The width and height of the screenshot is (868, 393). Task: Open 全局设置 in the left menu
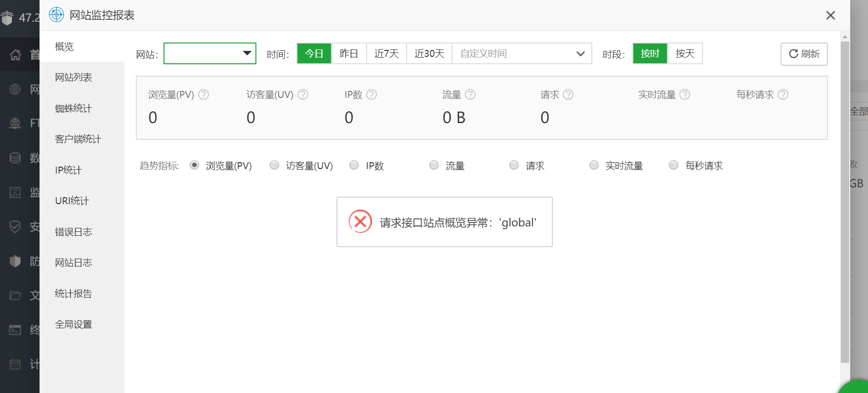click(82, 324)
